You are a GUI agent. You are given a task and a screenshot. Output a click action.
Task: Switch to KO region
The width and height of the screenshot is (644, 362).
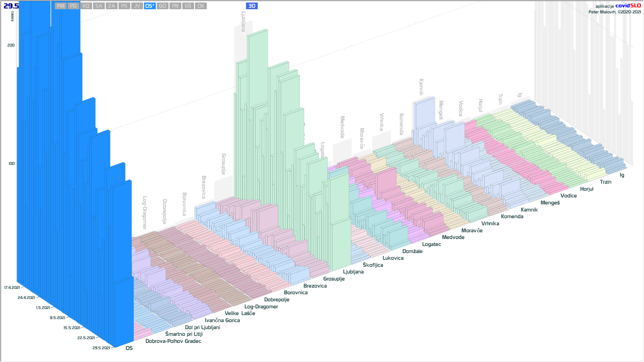pyautogui.click(x=86, y=6)
